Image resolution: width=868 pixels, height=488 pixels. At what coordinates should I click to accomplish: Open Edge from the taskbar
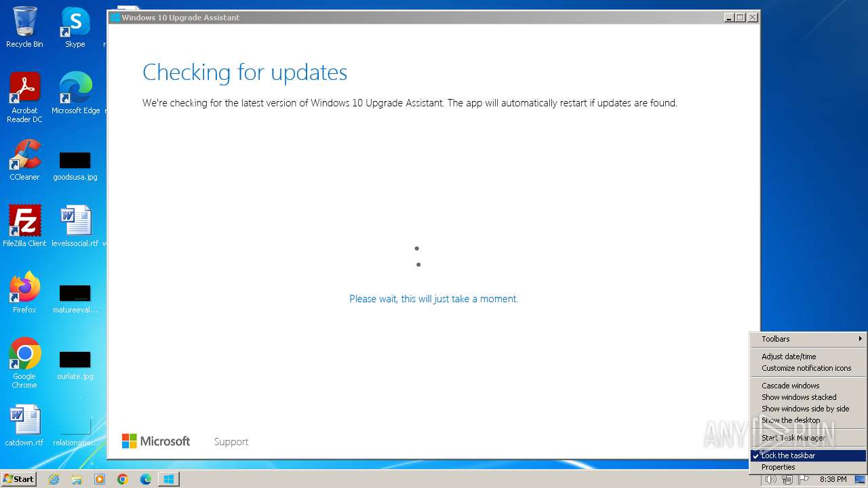click(x=146, y=479)
